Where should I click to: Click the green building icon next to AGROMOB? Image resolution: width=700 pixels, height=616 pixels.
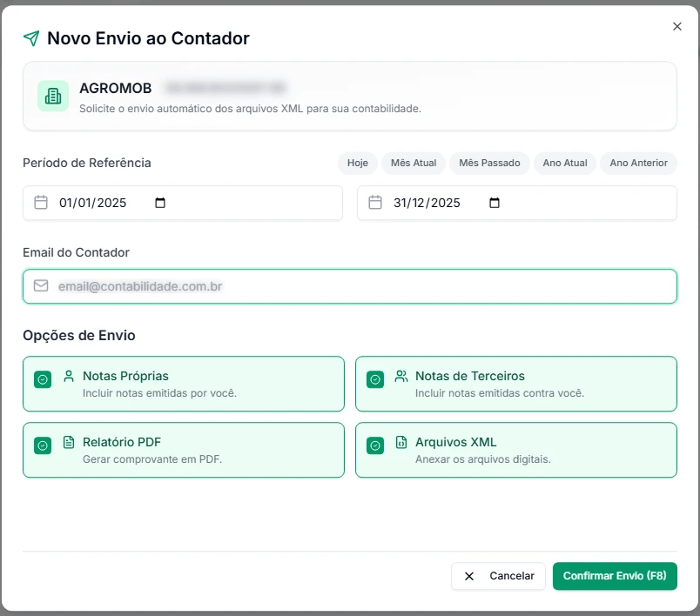[53, 96]
